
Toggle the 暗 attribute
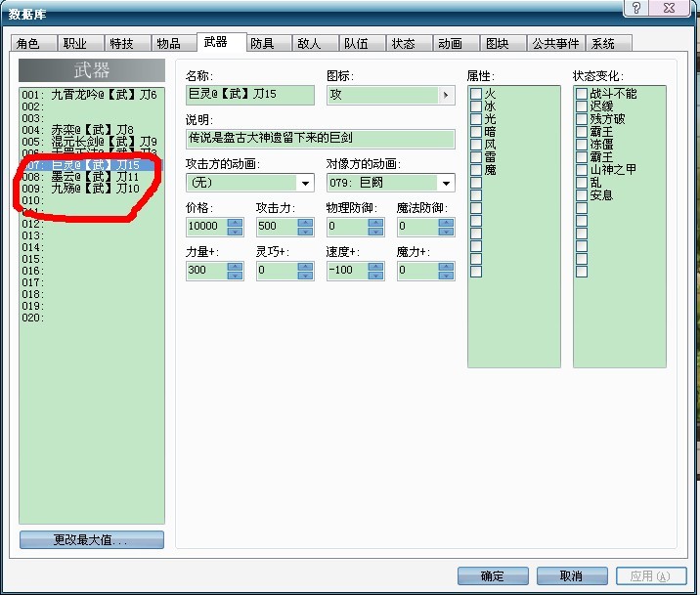(x=476, y=132)
